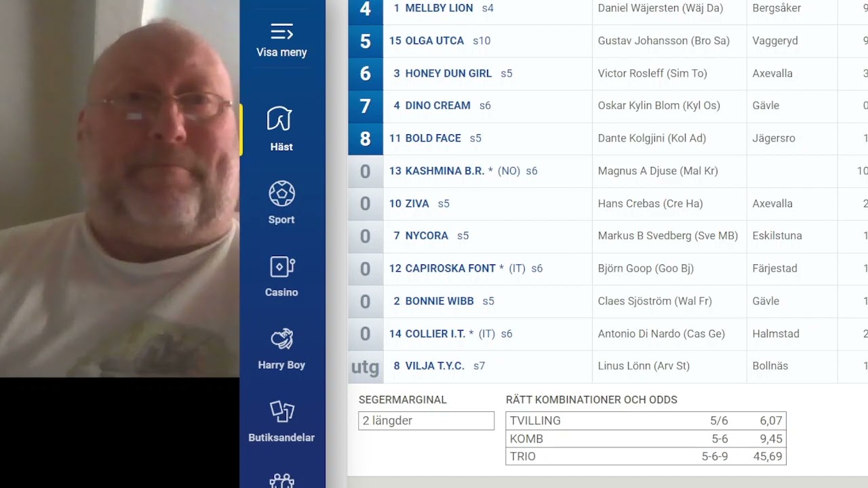Open the Visa meny hamburger icon

click(x=281, y=32)
